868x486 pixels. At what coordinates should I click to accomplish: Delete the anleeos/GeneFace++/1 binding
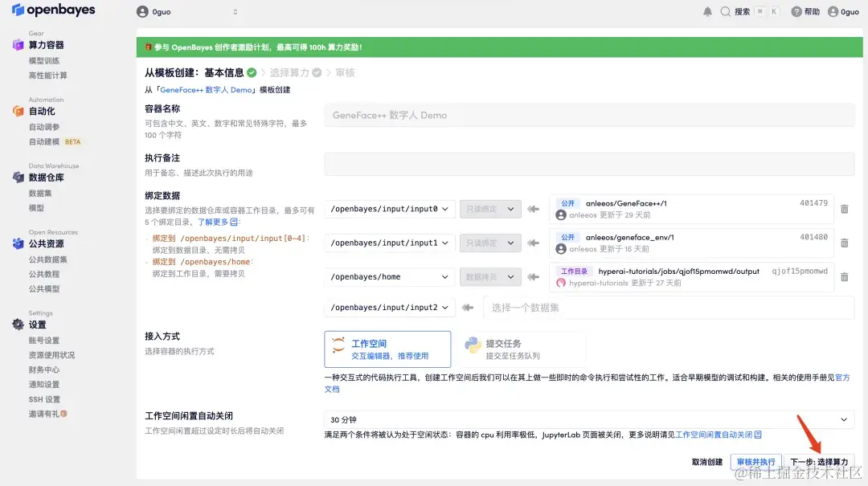click(x=844, y=209)
